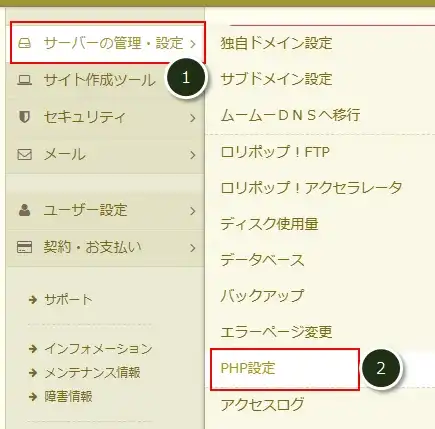Open アクセスログ at the submenu bottom

click(x=262, y=404)
